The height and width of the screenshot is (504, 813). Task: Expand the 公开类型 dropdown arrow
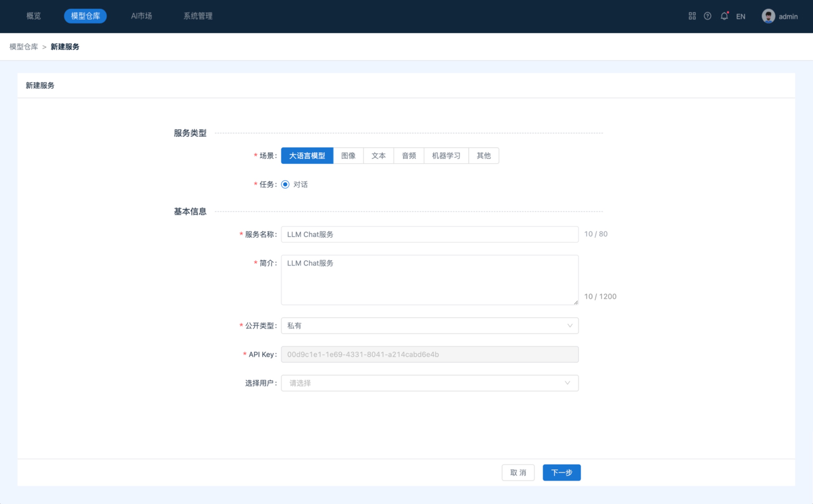click(569, 326)
